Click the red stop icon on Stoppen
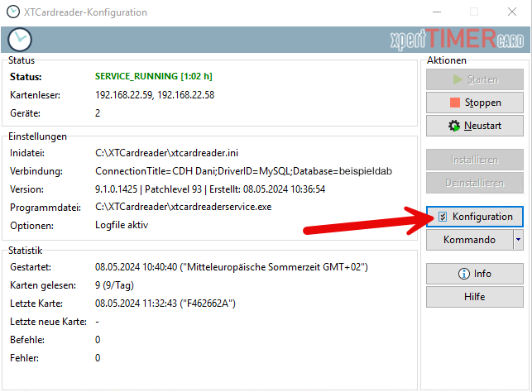This screenshot has height=392, width=532. [453, 103]
